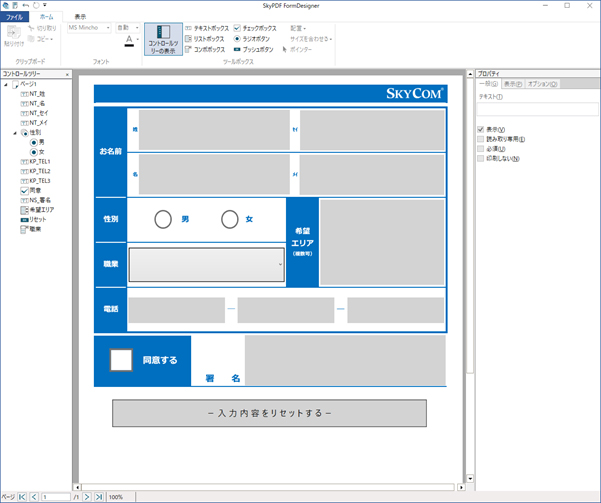This screenshot has height=503, width=601.
Task: Select the テキストボックス tool
Action: [x=207, y=28]
